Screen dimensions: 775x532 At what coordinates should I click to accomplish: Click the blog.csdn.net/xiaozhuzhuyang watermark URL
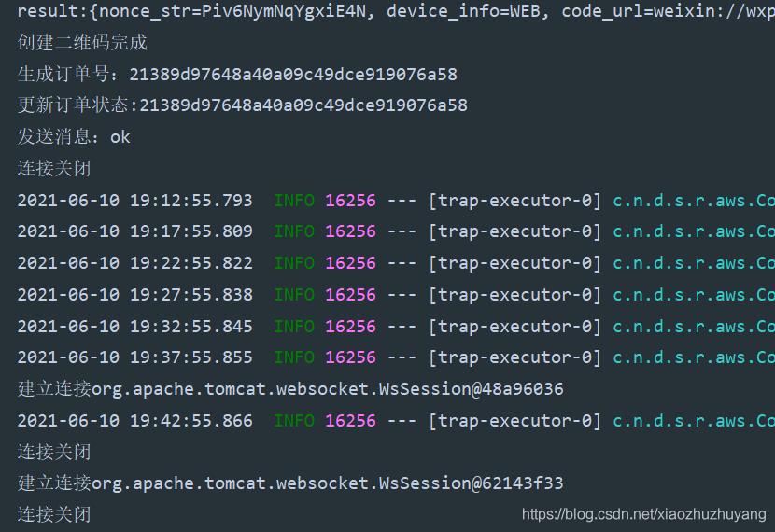643,514
